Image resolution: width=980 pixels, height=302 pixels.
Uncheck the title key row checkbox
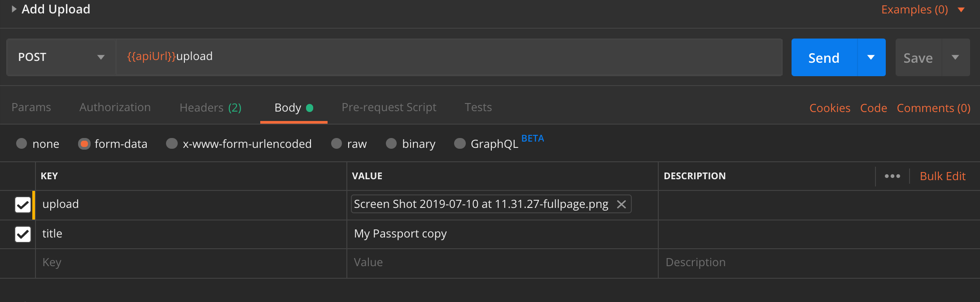point(23,234)
